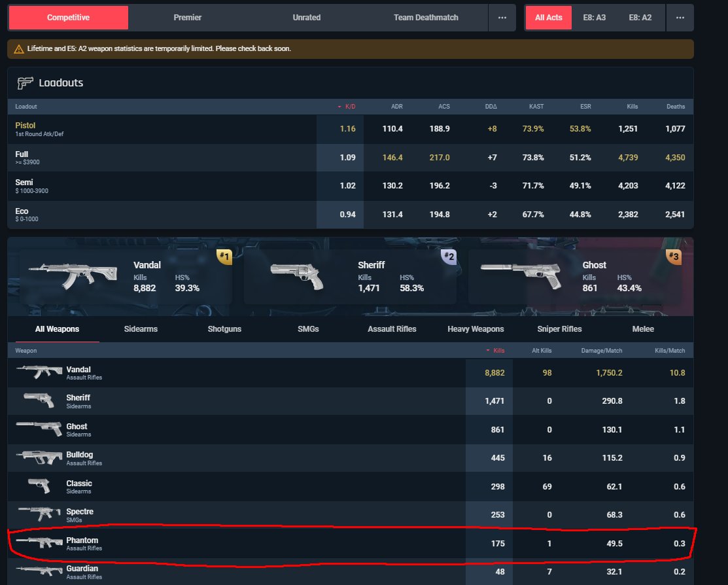Click the warning triangle icon in notice banner
The image size is (728, 585).
click(x=18, y=49)
